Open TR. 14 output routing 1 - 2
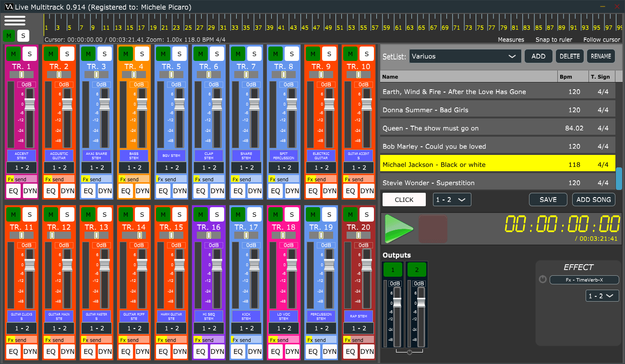This screenshot has height=364, width=625. tap(134, 329)
